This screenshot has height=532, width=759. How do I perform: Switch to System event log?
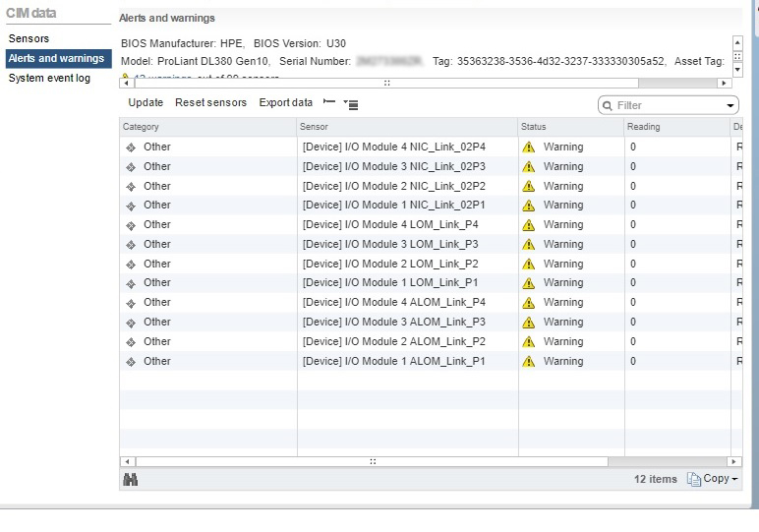49,78
